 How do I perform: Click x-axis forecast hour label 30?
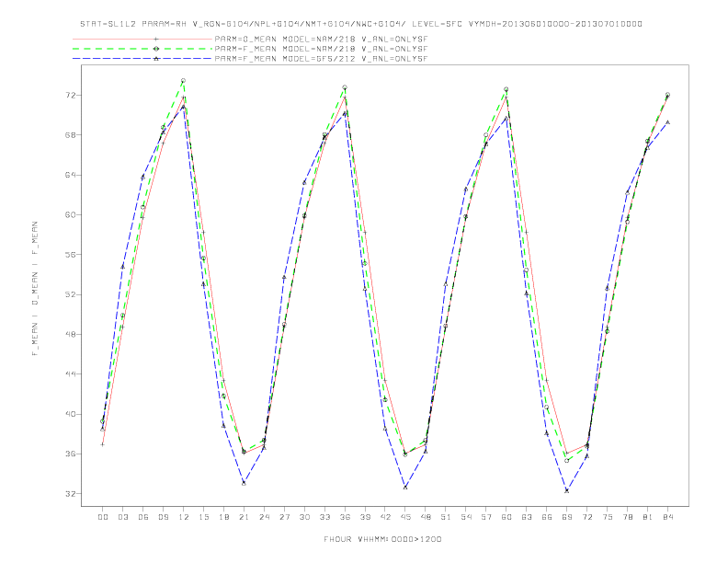point(304,517)
